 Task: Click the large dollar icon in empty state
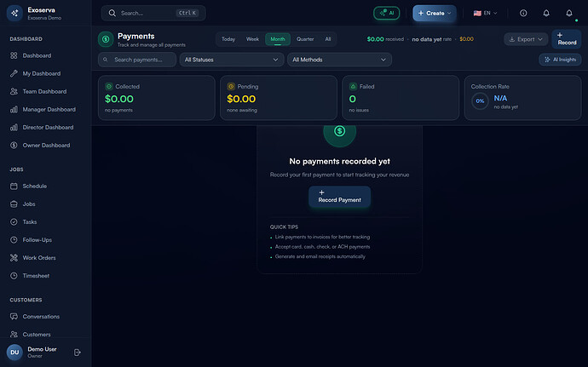(x=340, y=131)
